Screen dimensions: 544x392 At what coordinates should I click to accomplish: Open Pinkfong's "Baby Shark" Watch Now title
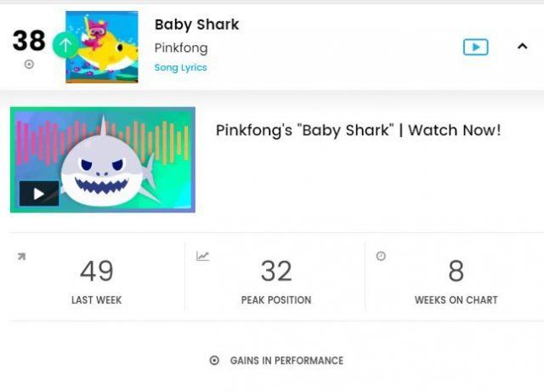[358, 130]
